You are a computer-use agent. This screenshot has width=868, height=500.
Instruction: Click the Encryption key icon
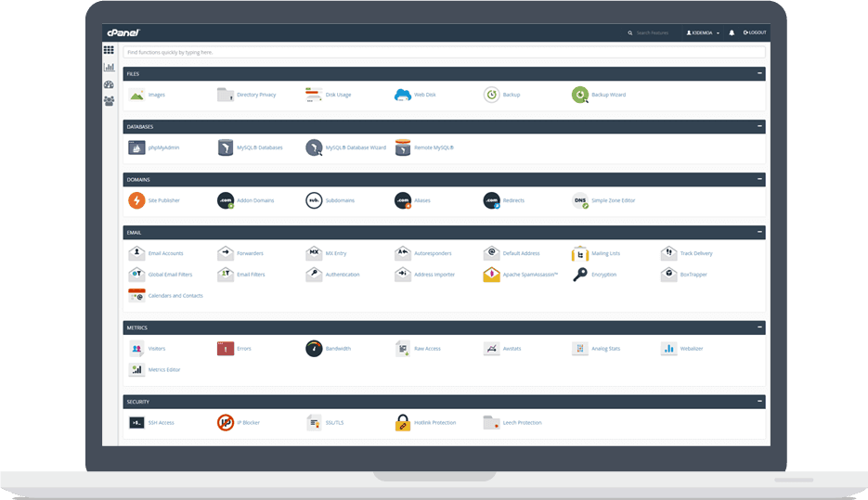click(x=580, y=275)
